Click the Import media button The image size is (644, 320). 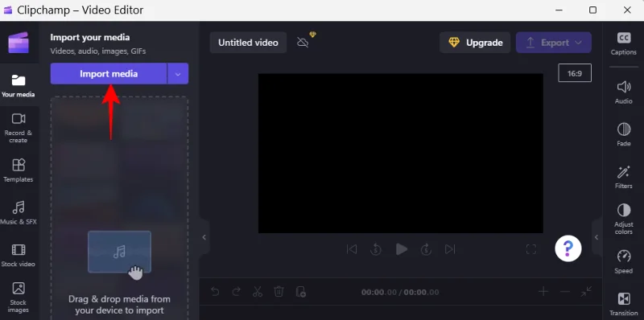point(109,74)
